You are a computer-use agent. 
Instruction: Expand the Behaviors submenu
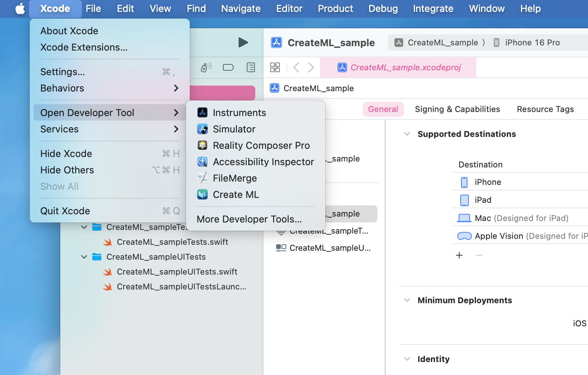pos(110,88)
